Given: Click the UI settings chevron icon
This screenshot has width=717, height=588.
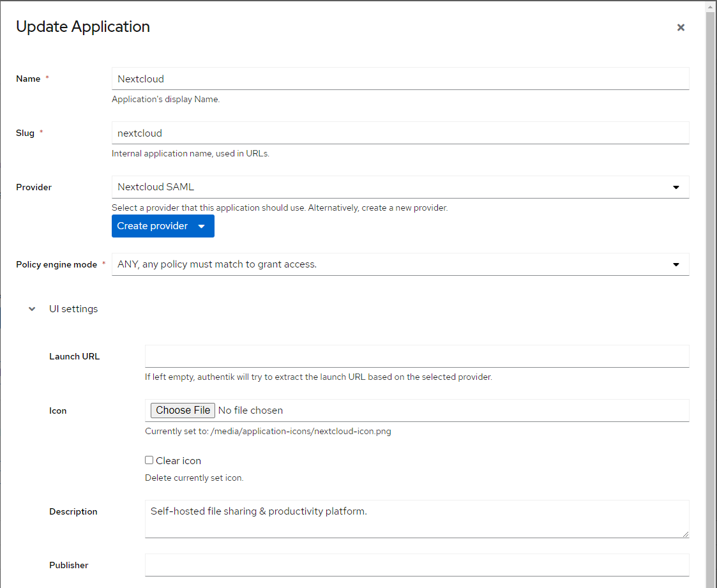Looking at the screenshot, I should tap(31, 308).
